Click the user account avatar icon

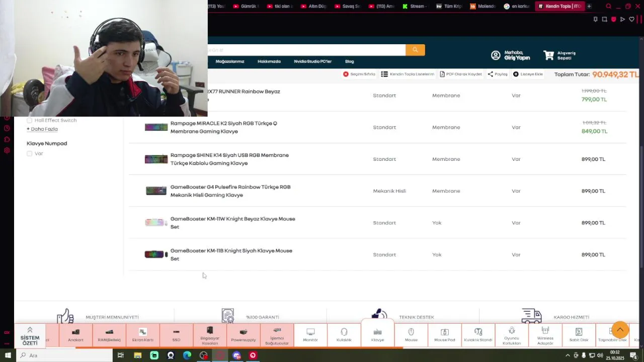496,55
